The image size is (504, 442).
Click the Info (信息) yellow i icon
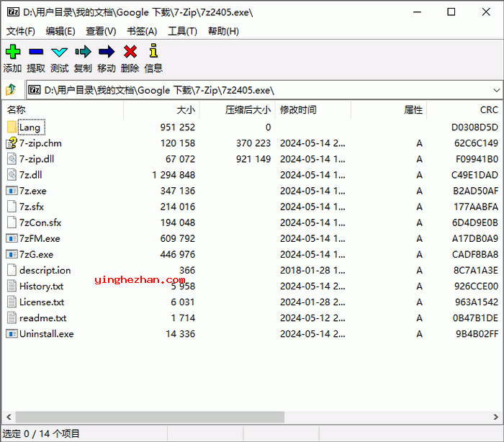[x=153, y=51]
